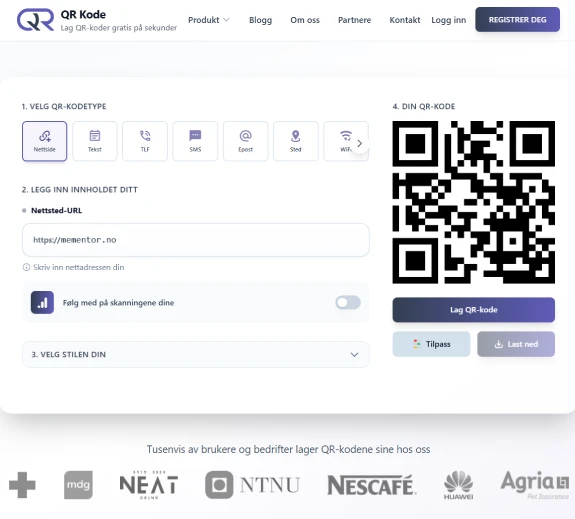The width and height of the screenshot is (575, 519).
Task: Click the Agria Pet Insurance logo
Action: coord(535,485)
